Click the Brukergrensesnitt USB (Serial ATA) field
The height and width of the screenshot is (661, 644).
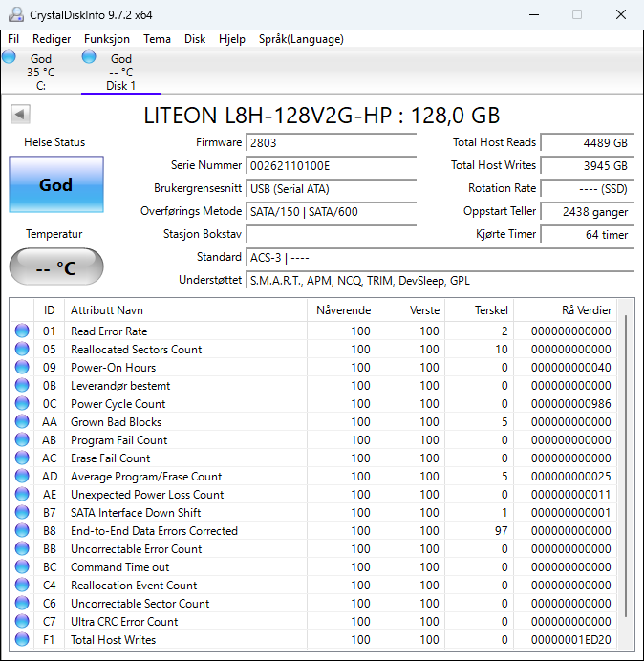[x=331, y=189]
